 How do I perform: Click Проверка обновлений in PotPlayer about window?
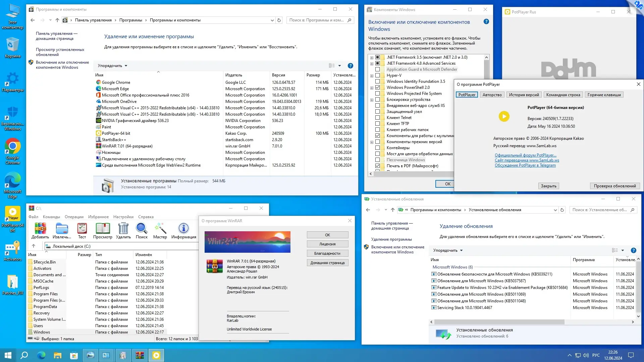click(x=614, y=186)
